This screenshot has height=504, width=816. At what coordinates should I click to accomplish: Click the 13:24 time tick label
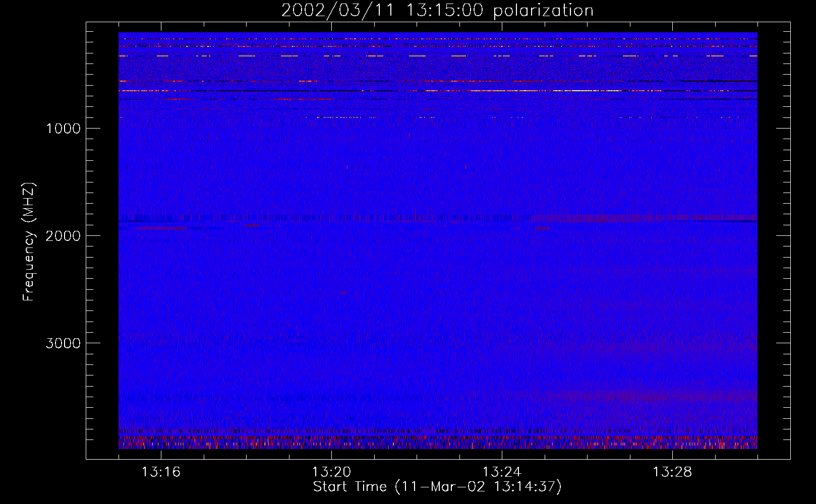pyautogui.click(x=502, y=472)
